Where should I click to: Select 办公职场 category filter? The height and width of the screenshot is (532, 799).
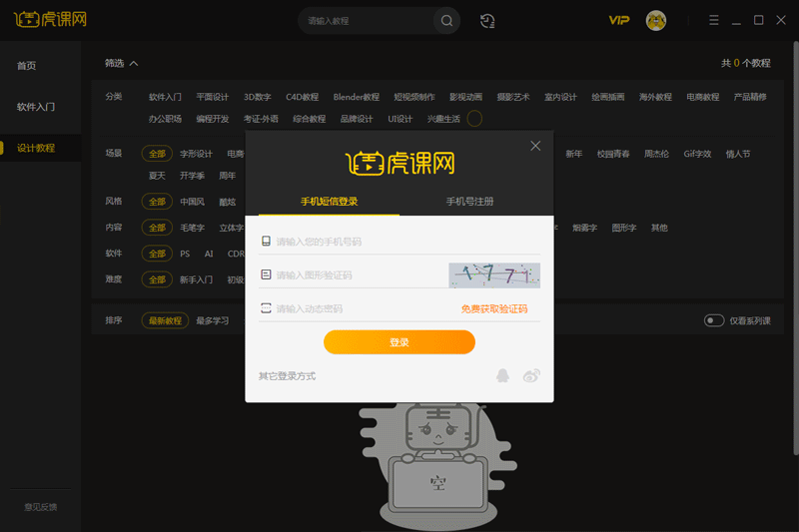(x=165, y=119)
